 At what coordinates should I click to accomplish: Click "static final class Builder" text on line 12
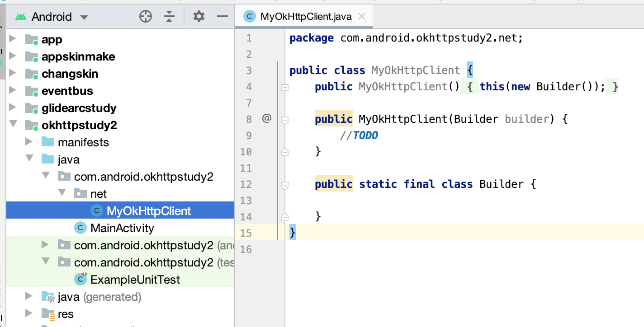[441, 184]
